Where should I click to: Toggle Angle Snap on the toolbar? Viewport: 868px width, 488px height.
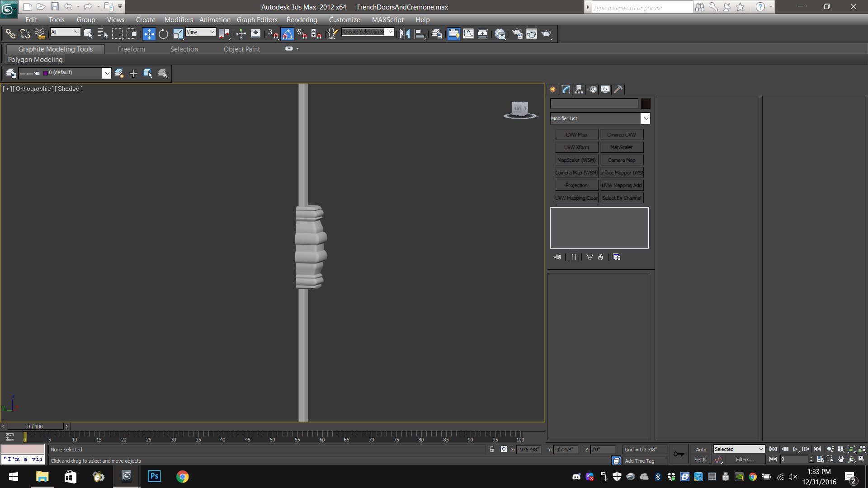pyautogui.click(x=288, y=34)
